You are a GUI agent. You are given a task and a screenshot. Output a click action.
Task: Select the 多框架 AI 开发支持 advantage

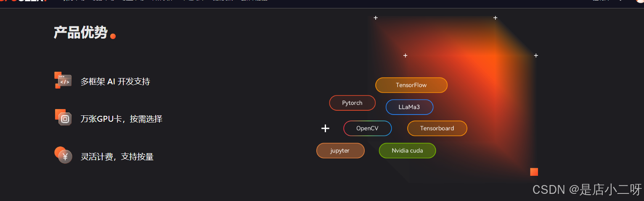click(x=115, y=81)
